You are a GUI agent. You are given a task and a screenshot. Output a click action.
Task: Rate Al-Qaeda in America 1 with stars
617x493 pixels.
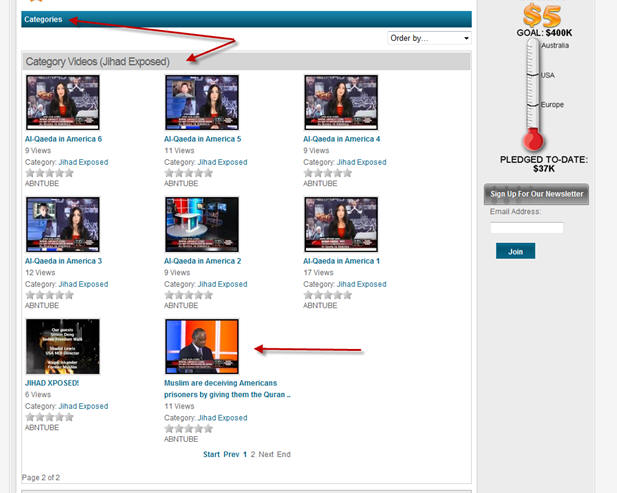328,295
